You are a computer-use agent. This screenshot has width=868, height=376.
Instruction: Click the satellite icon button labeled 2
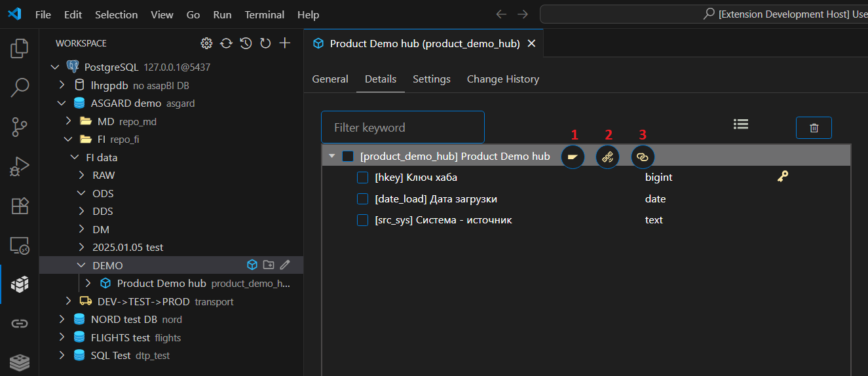click(607, 157)
